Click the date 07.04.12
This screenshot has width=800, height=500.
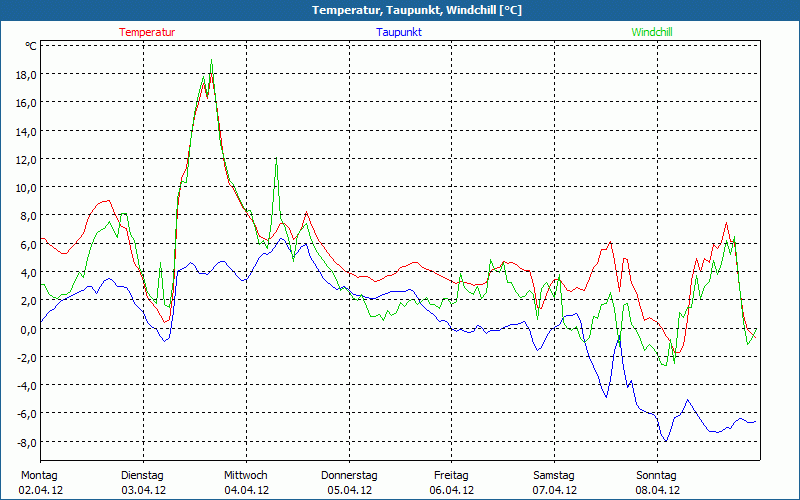555,490
